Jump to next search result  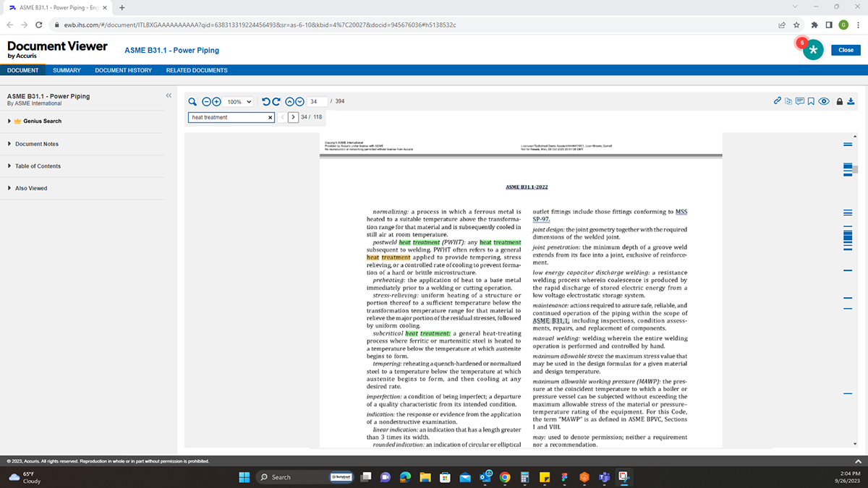pos(293,117)
